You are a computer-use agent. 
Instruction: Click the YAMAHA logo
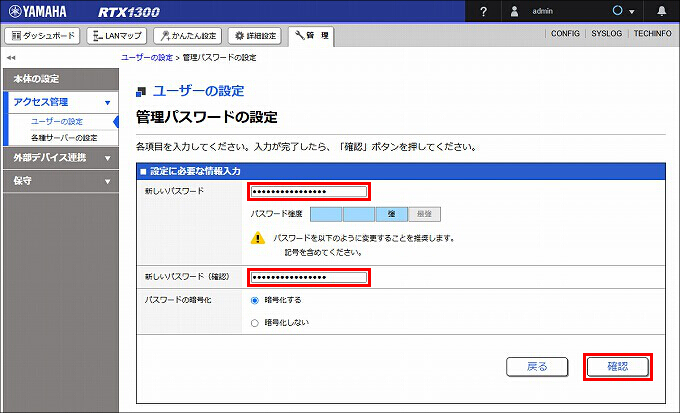click(37, 11)
